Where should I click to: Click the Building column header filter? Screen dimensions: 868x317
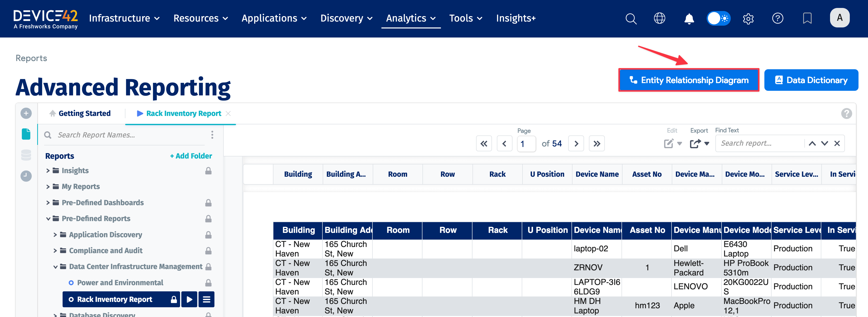(298, 174)
